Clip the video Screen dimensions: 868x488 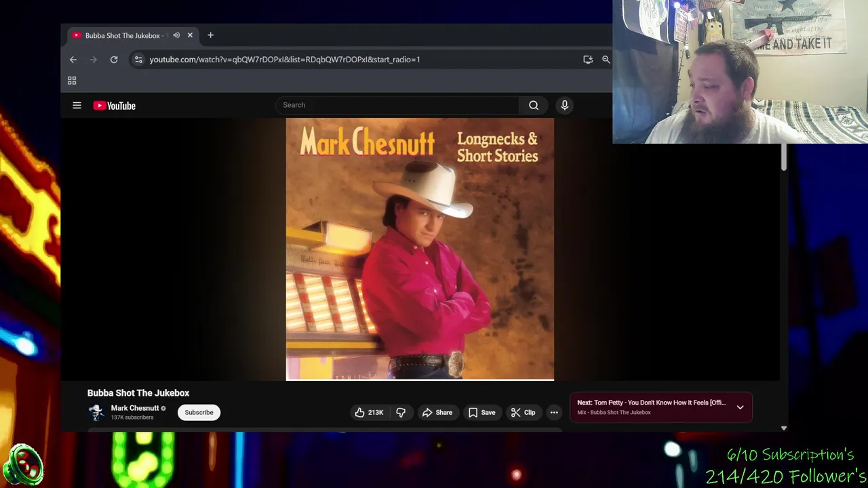523,412
